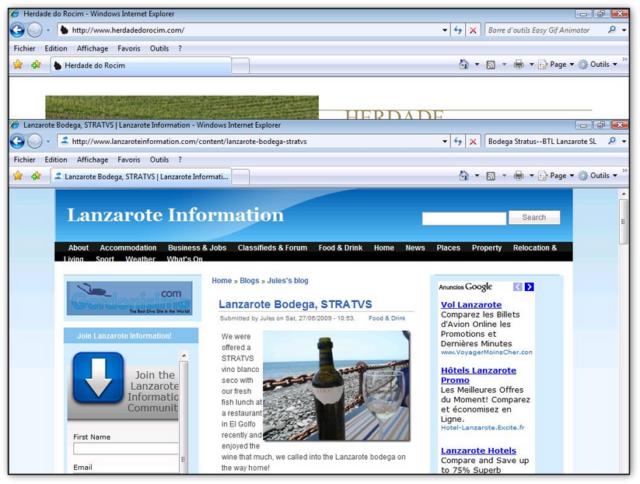The image size is (640, 484).
Task: Click the site search text field
Action: pyautogui.click(x=464, y=218)
